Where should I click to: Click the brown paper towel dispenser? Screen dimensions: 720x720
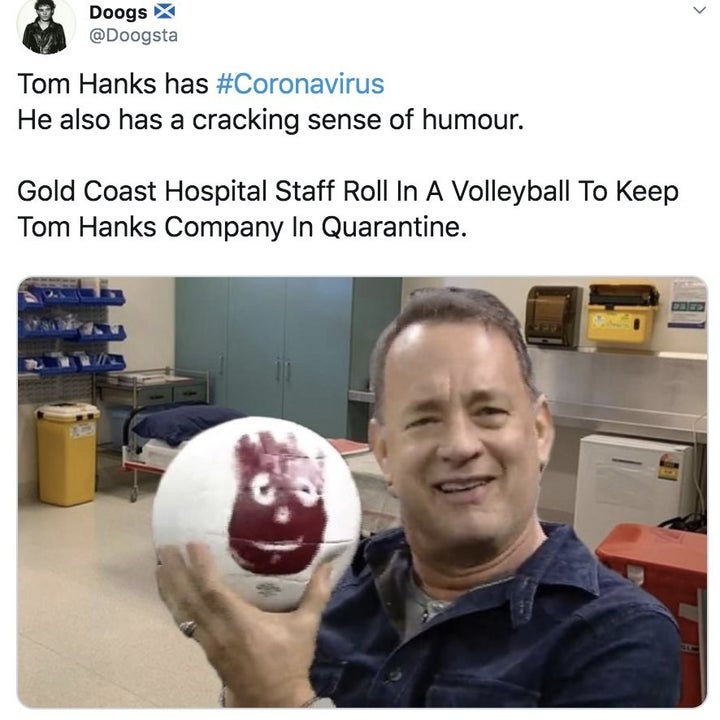[x=553, y=316]
